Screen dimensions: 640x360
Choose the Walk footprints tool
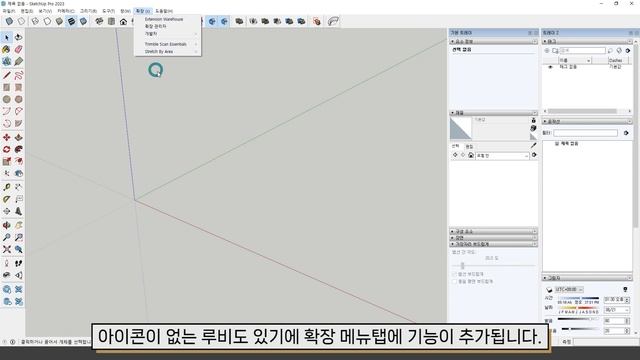[18, 263]
